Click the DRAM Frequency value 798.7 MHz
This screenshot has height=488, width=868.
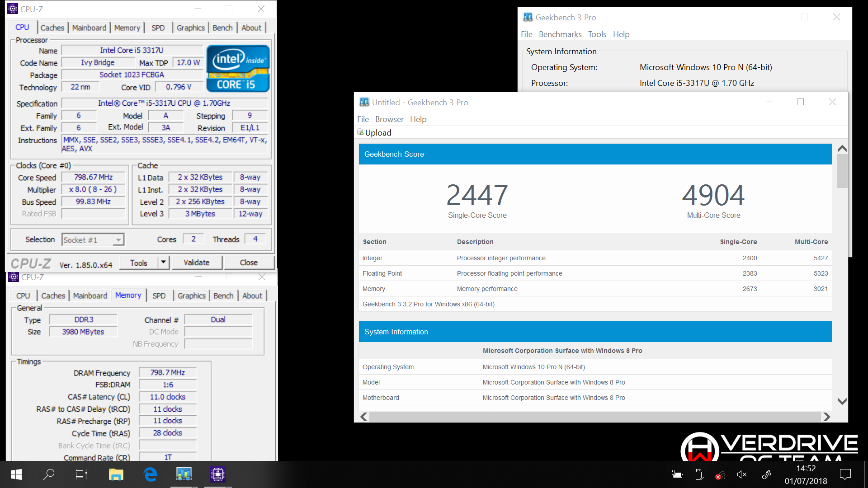(168, 373)
